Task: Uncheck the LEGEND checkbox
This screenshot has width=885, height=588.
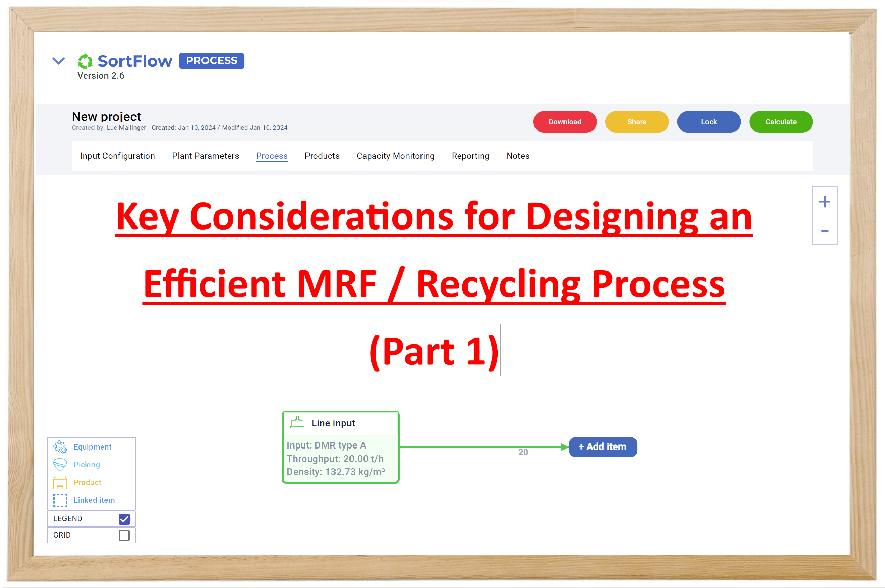Action: pyautogui.click(x=124, y=519)
